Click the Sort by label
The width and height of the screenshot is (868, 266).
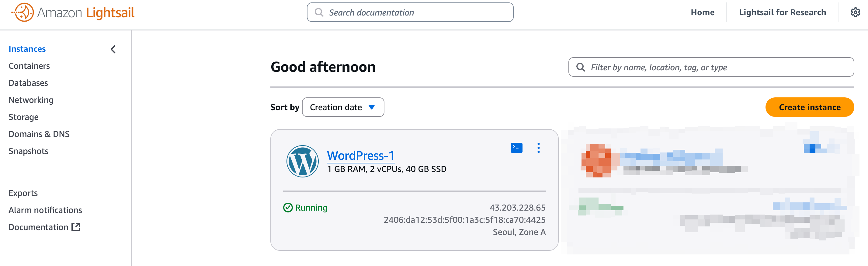(x=285, y=107)
